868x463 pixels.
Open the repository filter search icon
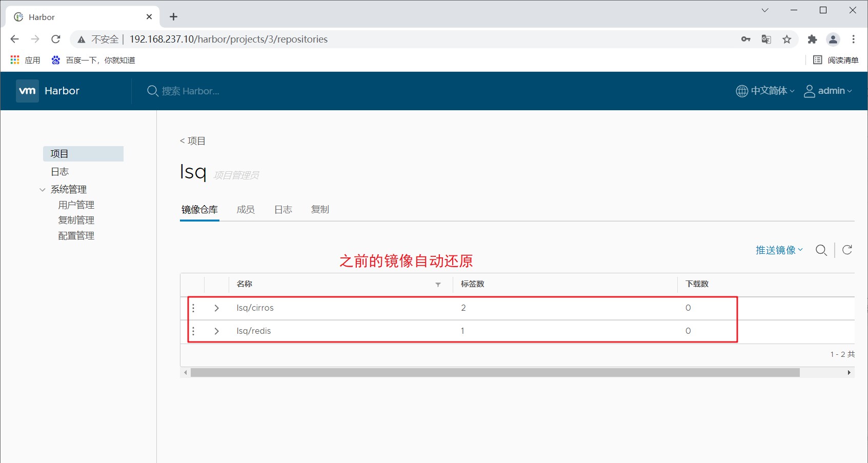pos(821,250)
